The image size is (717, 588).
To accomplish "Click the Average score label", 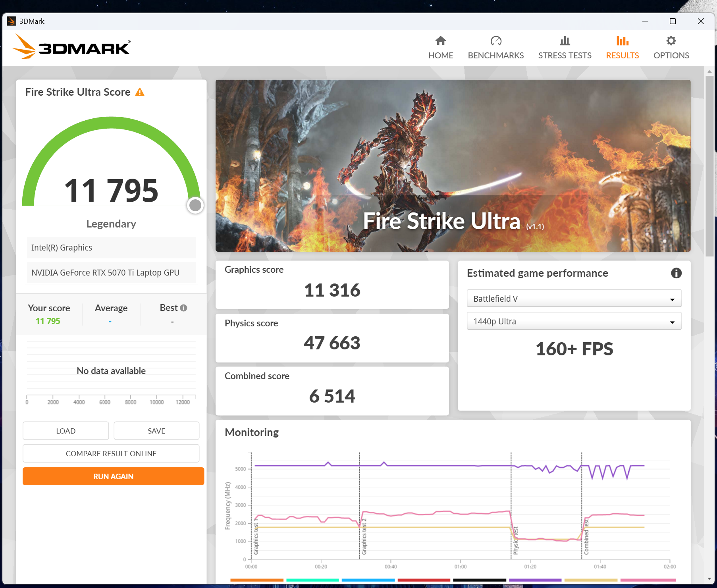I will pyautogui.click(x=111, y=308).
